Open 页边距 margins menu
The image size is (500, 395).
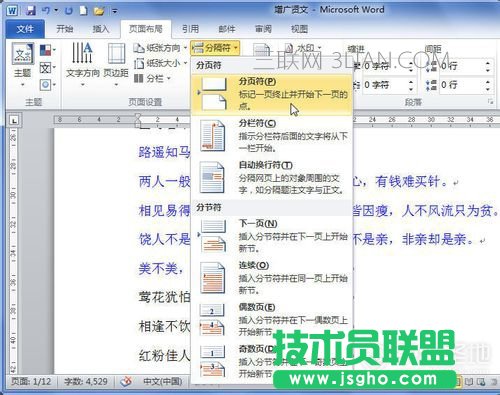pyautogui.click(x=116, y=65)
